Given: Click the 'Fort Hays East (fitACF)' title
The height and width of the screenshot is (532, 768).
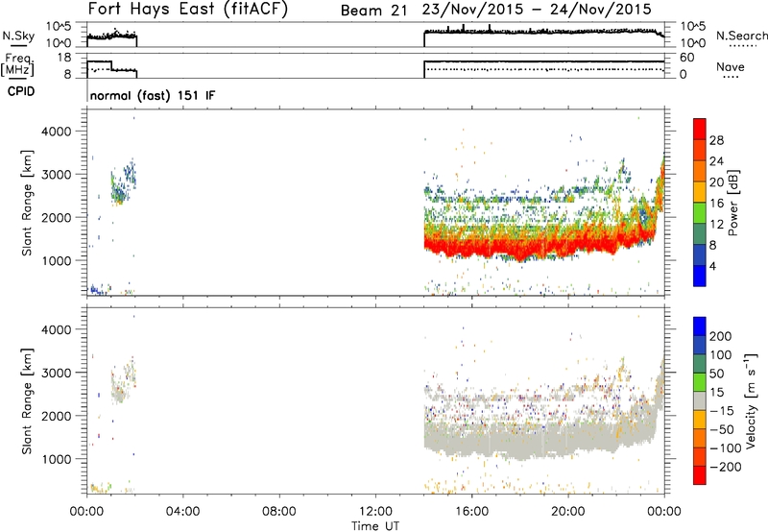Looking at the screenshot, I should pos(188,9).
